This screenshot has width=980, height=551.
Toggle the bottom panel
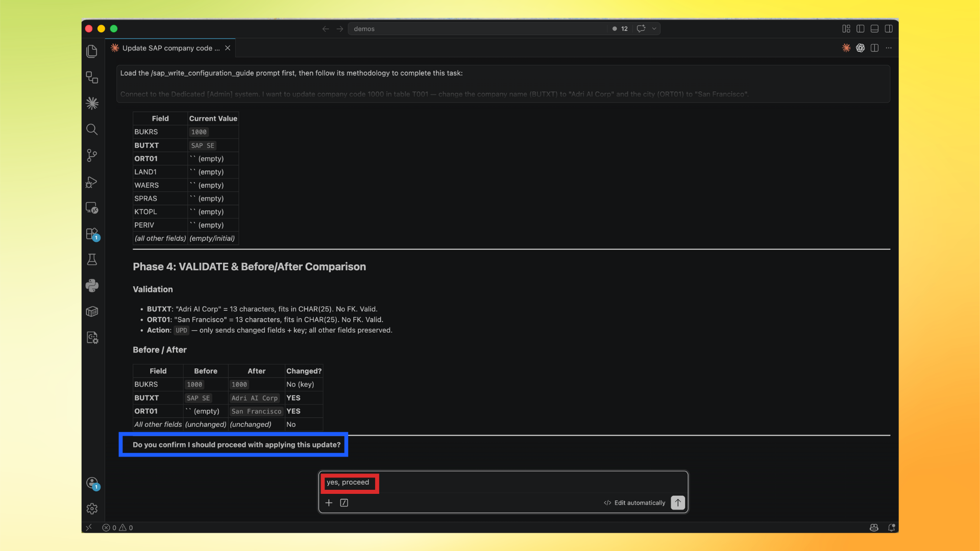[874, 29]
